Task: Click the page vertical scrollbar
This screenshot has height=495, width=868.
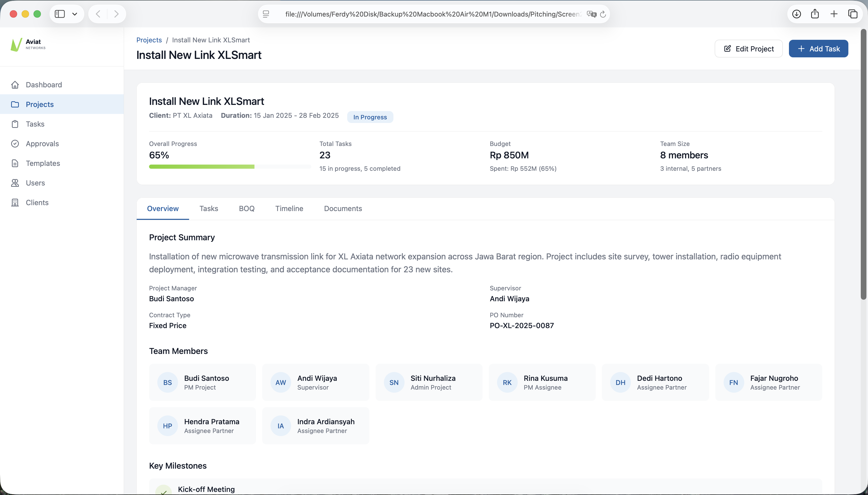Action: pos(864,165)
